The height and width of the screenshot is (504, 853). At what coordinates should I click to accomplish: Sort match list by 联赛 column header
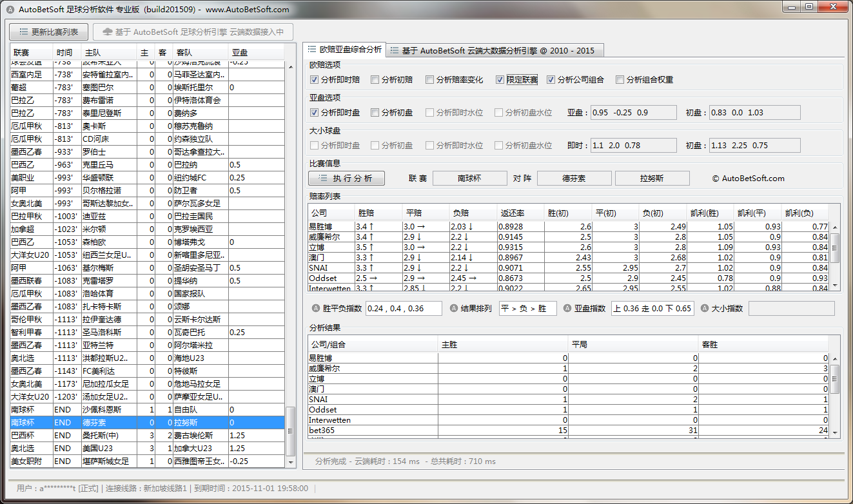32,53
